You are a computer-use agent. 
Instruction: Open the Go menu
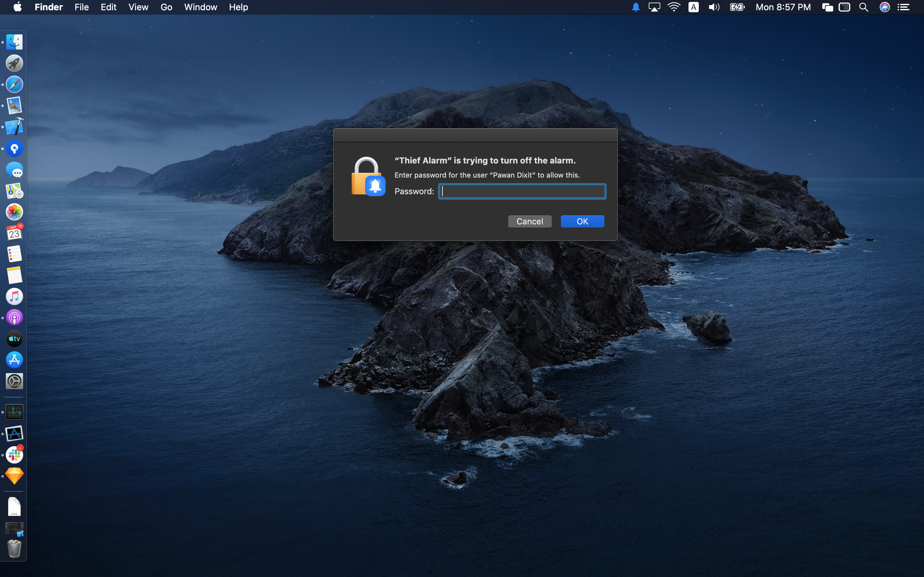pos(166,7)
